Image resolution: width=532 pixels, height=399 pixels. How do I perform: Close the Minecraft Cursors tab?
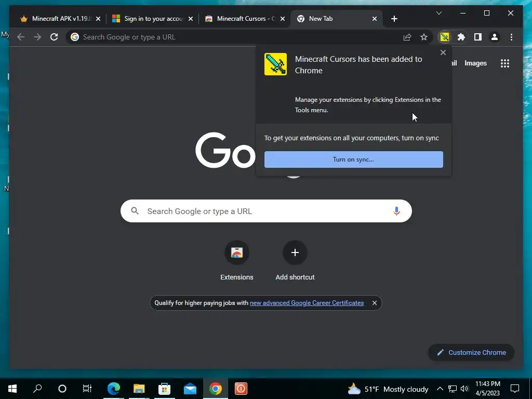click(x=283, y=19)
